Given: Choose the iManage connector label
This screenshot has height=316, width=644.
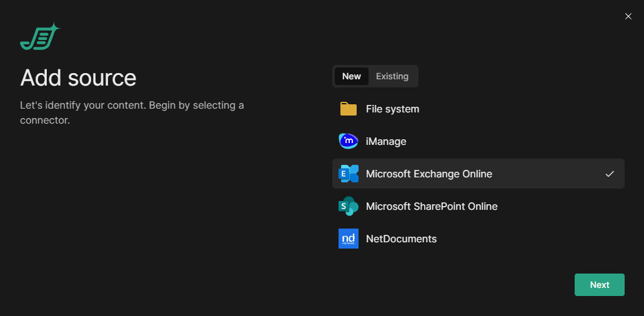Looking at the screenshot, I should coord(386,141).
